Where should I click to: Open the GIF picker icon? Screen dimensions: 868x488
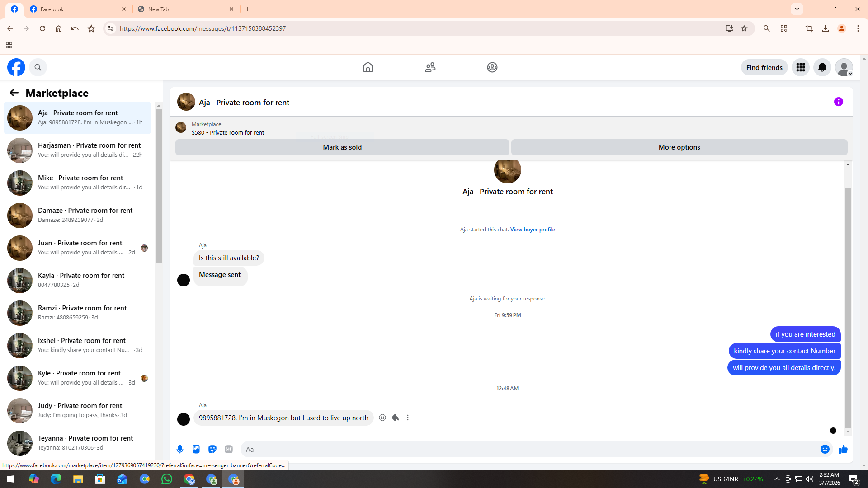click(229, 449)
